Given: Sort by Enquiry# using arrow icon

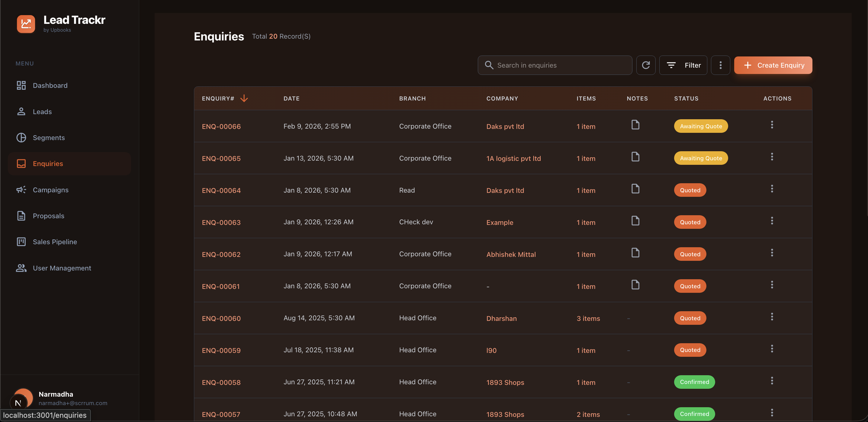Looking at the screenshot, I should click(244, 98).
